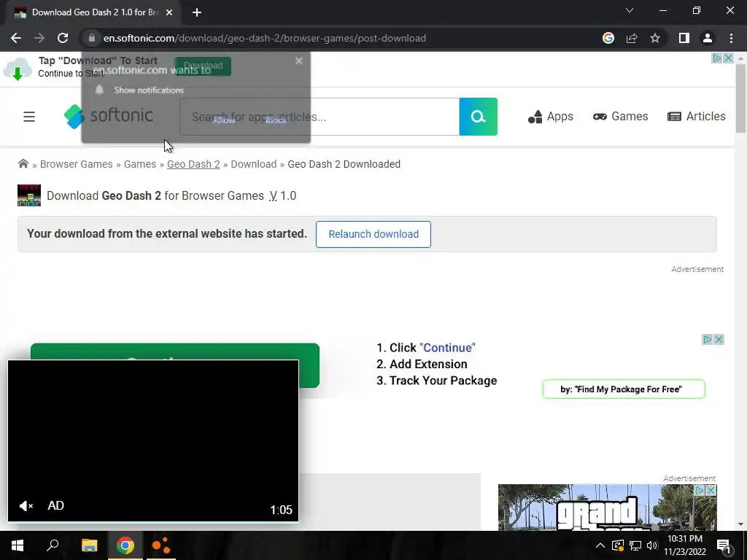This screenshot has width=747, height=560.
Task: Reload the Softonic page
Action: pos(63,38)
